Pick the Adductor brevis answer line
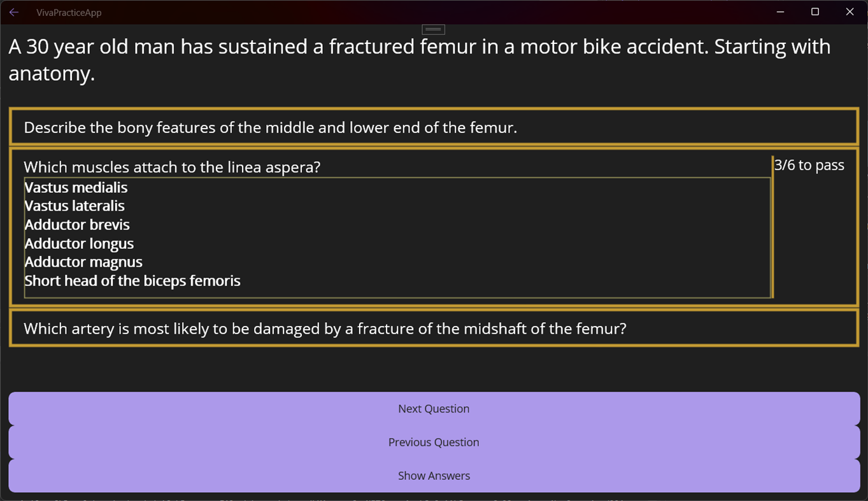 pyautogui.click(x=77, y=225)
